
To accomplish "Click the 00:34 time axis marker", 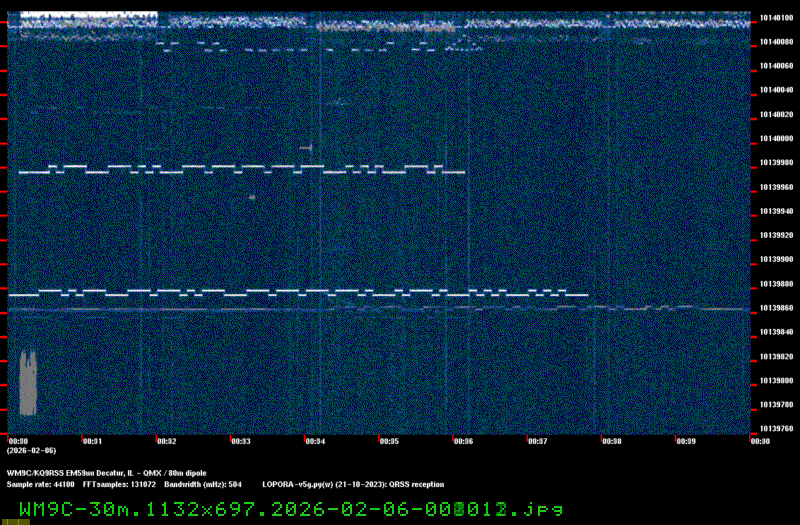I will (x=315, y=441).
